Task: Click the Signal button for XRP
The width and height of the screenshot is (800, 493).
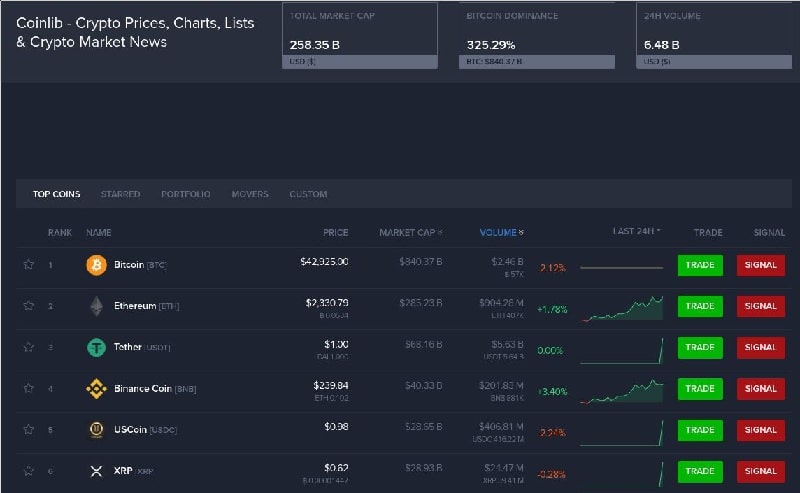Action: [761, 472]
